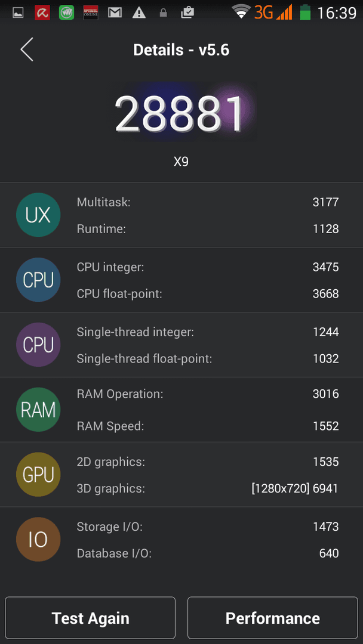Tap the CPU float-point row

point(208,293)
